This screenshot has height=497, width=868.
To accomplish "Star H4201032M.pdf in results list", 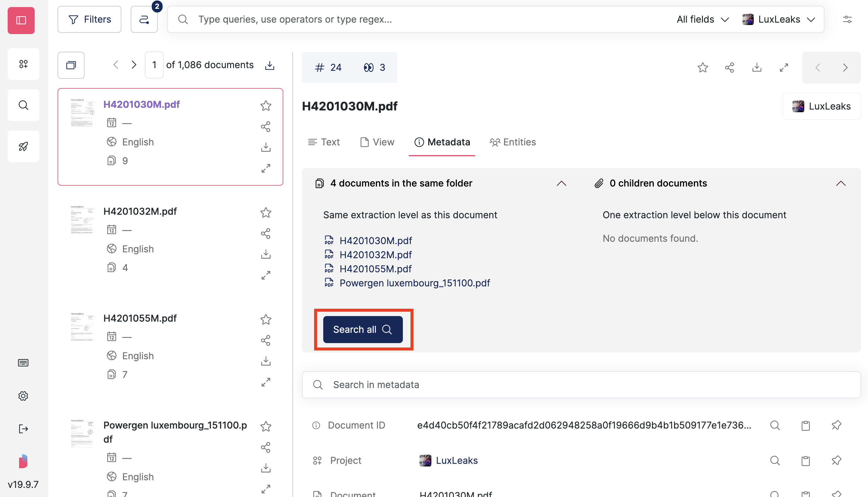I will pyautogui.click(x=266, y=213).
